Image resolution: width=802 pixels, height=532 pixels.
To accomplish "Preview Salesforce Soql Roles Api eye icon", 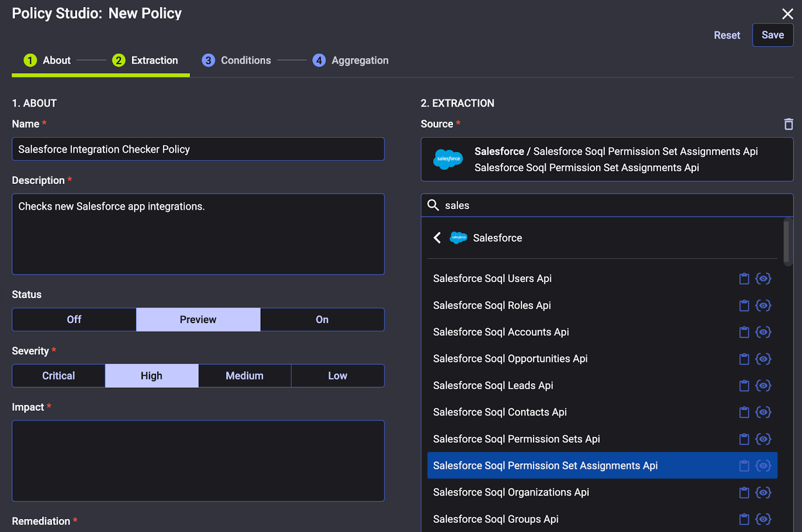I will click(x=763, y=305).
